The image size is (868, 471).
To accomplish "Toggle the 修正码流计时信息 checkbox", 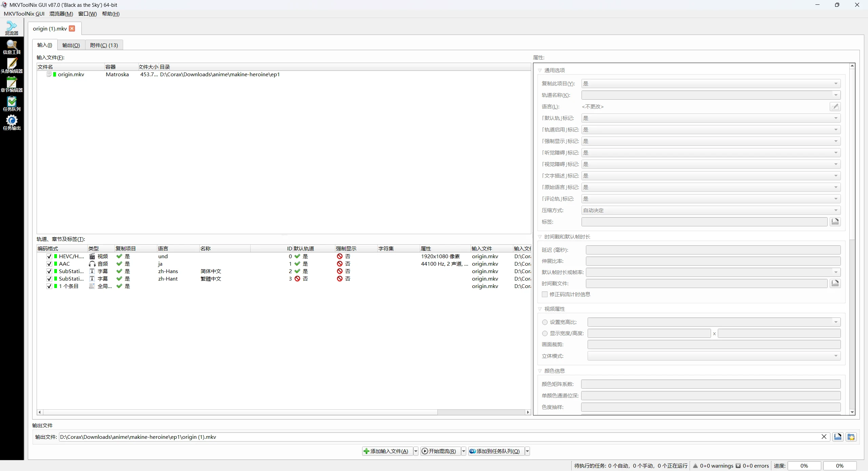I will [545, 294].
